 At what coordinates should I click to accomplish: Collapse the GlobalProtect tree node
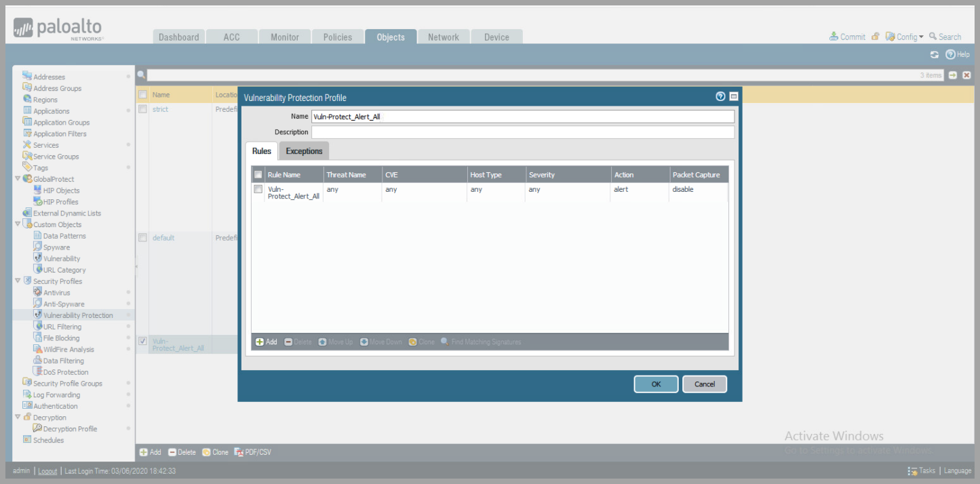tap(18, 179)
